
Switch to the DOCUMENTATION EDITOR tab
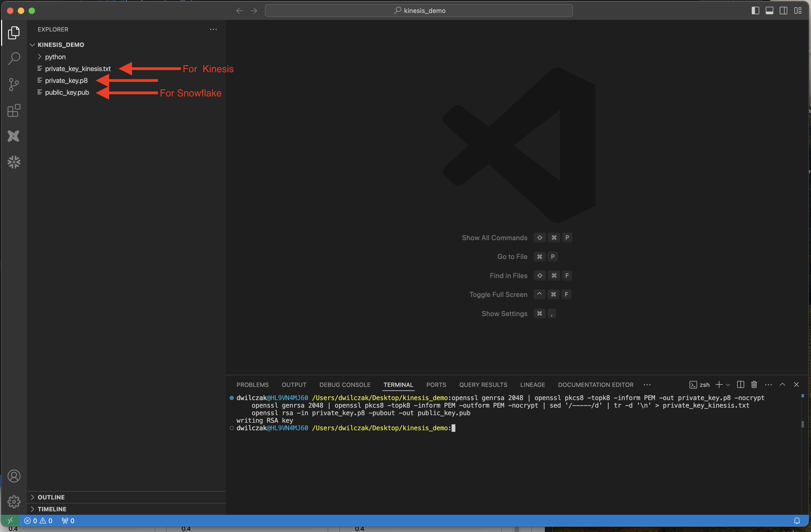pyautogui.click(x=595, y=384)
